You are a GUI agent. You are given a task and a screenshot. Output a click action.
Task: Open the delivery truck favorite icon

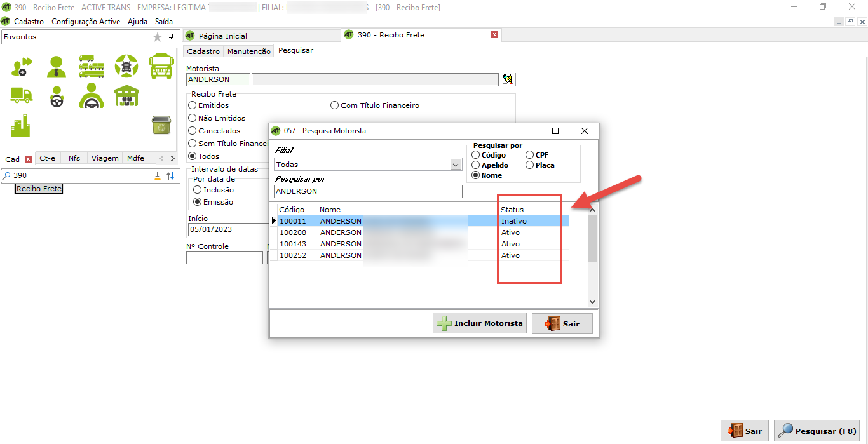click(x=21, y=95)
